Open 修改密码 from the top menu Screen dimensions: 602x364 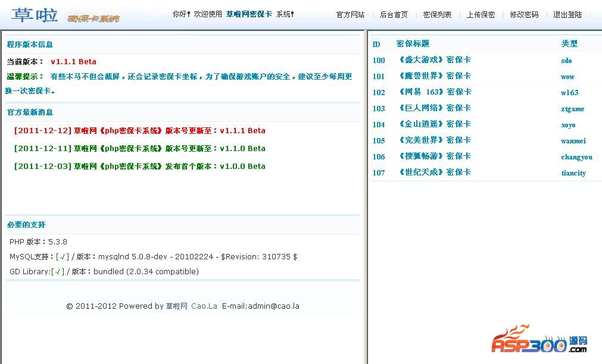[524, 15]
